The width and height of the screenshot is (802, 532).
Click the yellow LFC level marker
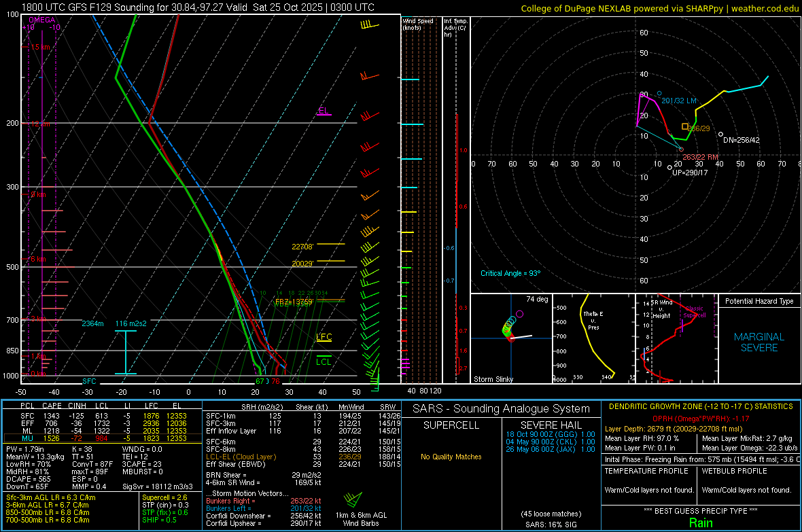pos(324,337)
